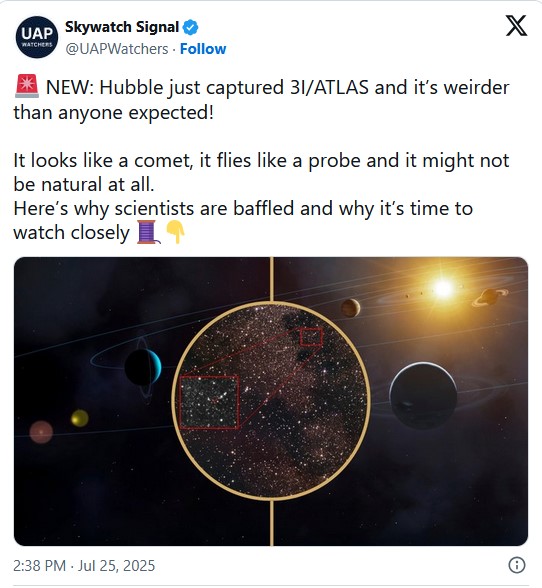Viewport: 542px width, 588px height.
Task: Click the UAP Watchers profile avatar
Action: (x=37, y=37)
